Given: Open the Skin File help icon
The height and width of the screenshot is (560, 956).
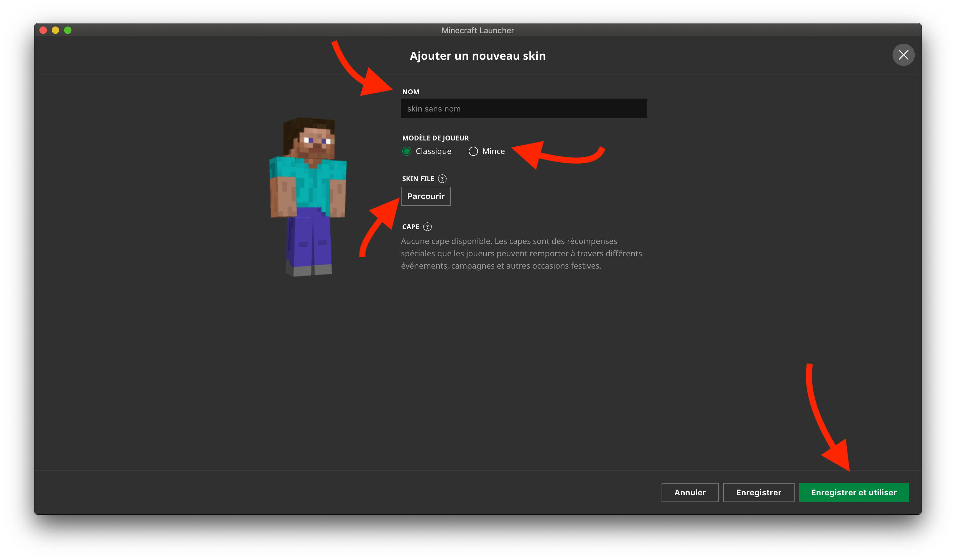Looking at the screenshot, I should tap(442, 179).
